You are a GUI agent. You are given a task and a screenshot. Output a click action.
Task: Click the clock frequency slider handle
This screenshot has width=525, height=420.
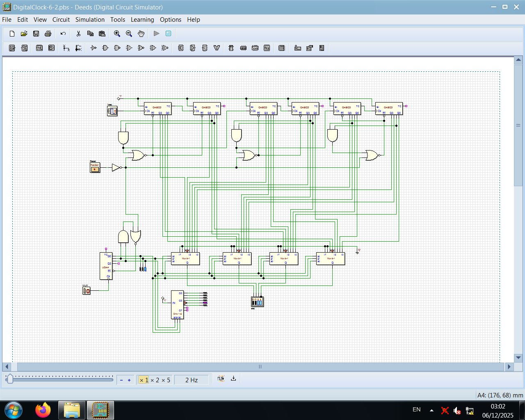click(10, 379)
